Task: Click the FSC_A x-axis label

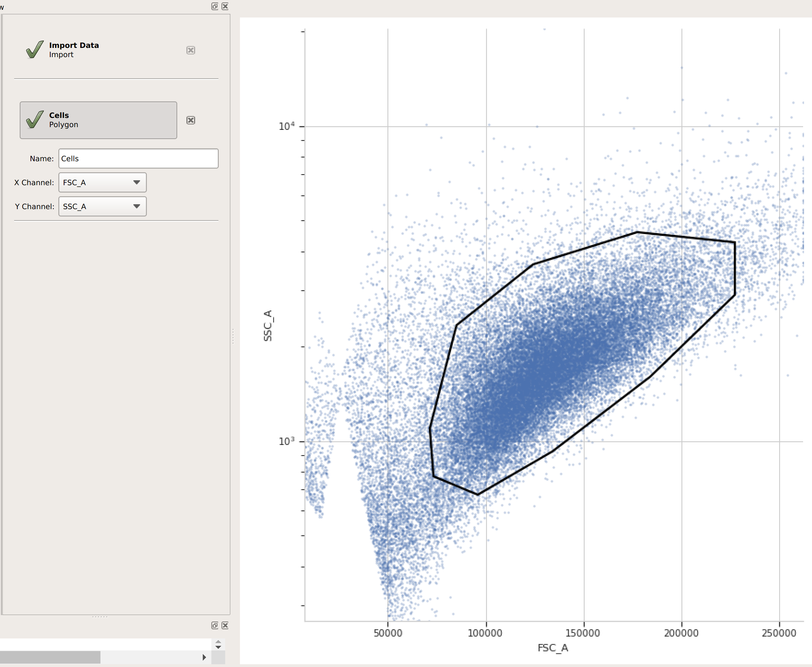Action: [553, 648]
